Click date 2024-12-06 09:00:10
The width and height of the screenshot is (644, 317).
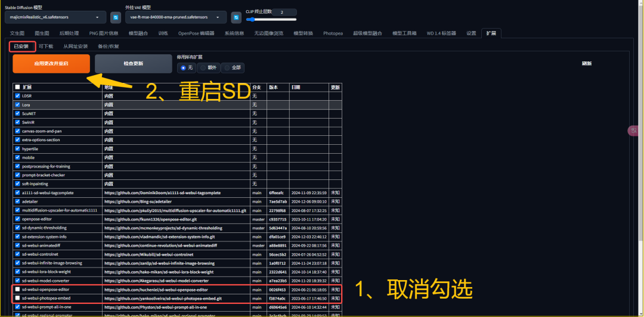309,201
